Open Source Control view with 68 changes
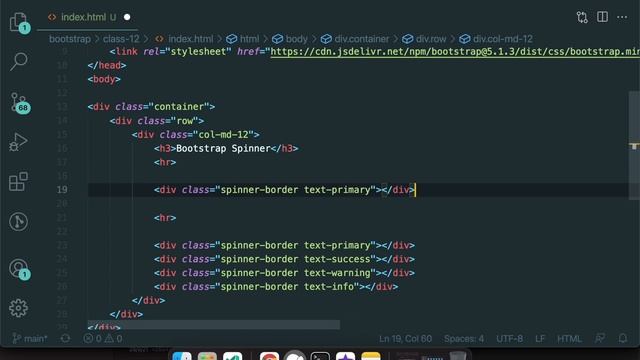 20,103
